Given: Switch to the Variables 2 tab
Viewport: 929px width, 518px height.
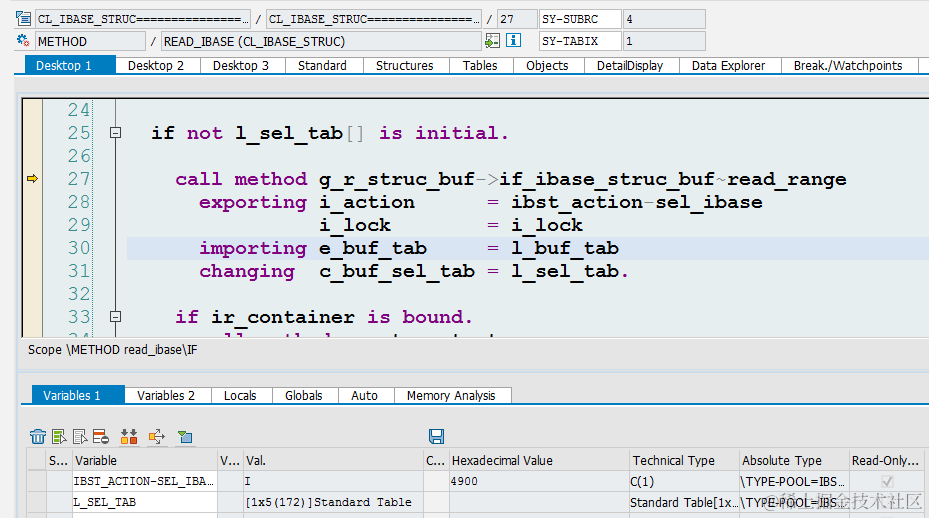Looking at the screenshot, I should pyautogui.click(x=166, y=395).
